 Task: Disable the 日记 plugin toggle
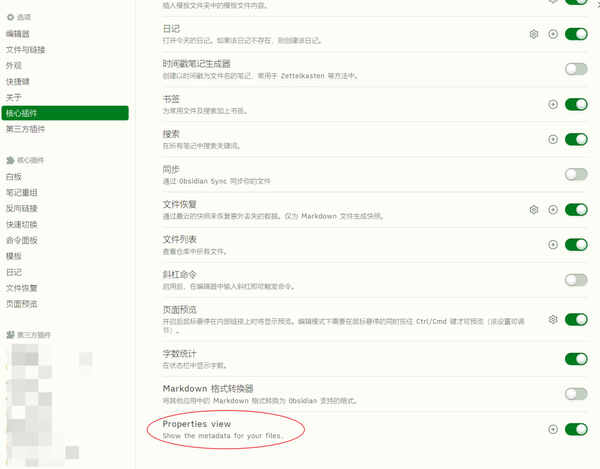(576, 34)
